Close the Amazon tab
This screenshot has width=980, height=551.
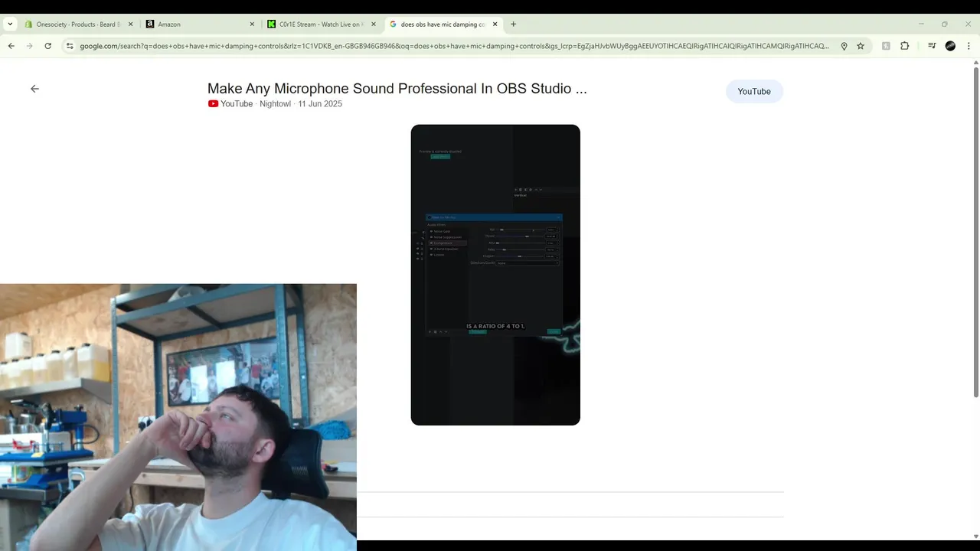click(x=252, y=24)
